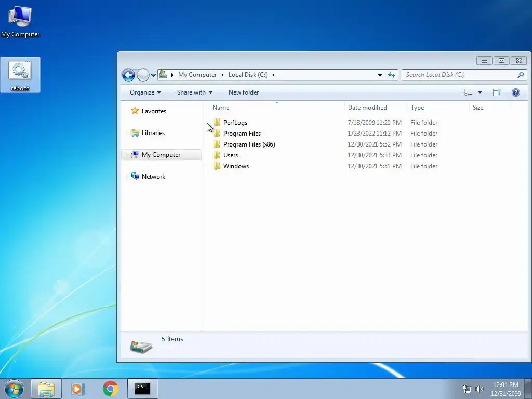Viewport: 532px width, 399px height.
Task: Open the Windows Start button
Action: click(14, 389)
